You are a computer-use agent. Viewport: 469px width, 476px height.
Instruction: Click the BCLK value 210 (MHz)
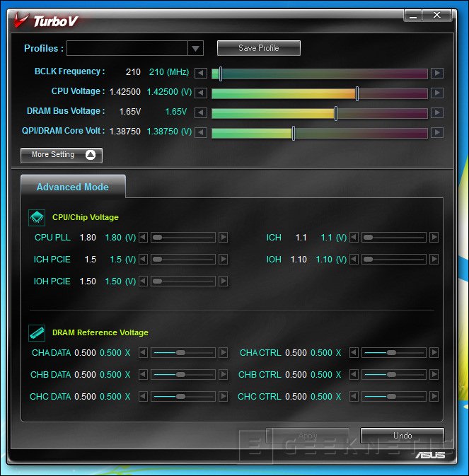click(x=169, y=72)
